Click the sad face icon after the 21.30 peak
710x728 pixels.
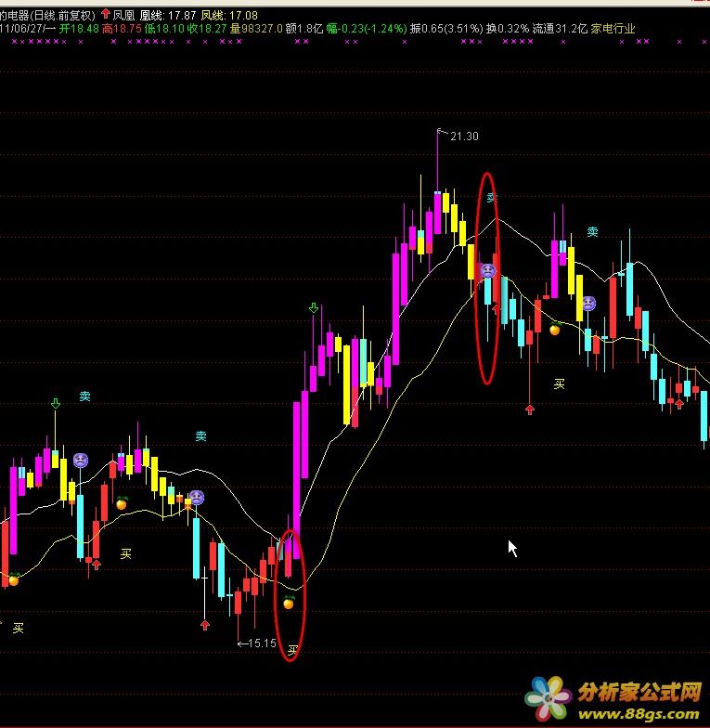click(x=488, y=271)
